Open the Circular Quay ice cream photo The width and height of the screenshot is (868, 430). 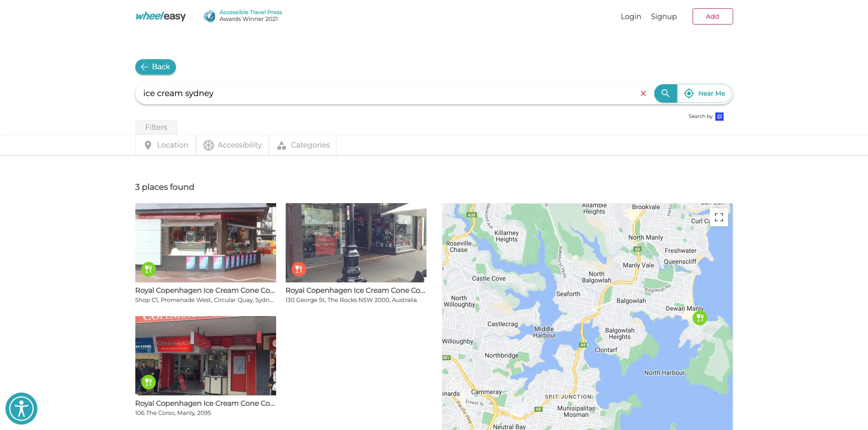205,243
